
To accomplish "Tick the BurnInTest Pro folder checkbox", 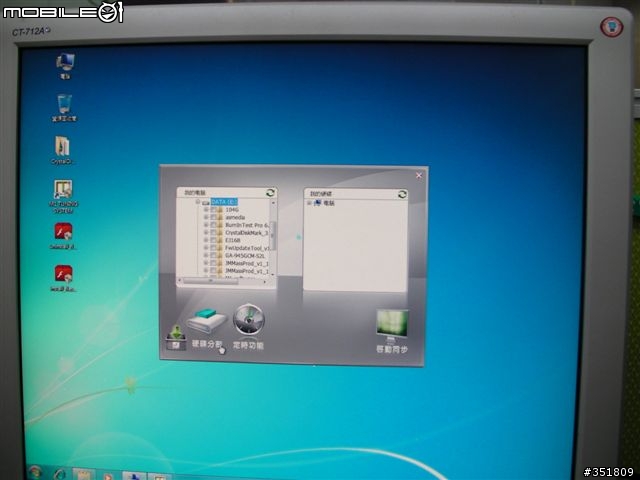I will click(213, 225).
